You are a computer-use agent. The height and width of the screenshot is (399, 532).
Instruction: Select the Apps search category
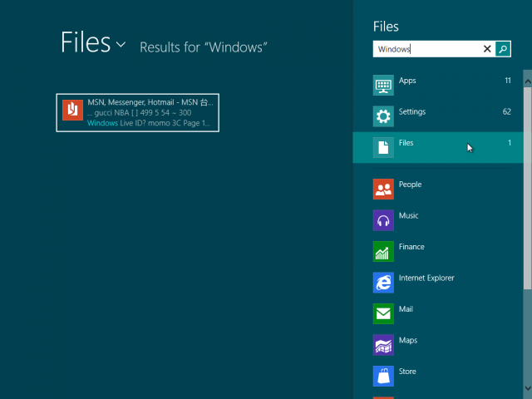438,85
